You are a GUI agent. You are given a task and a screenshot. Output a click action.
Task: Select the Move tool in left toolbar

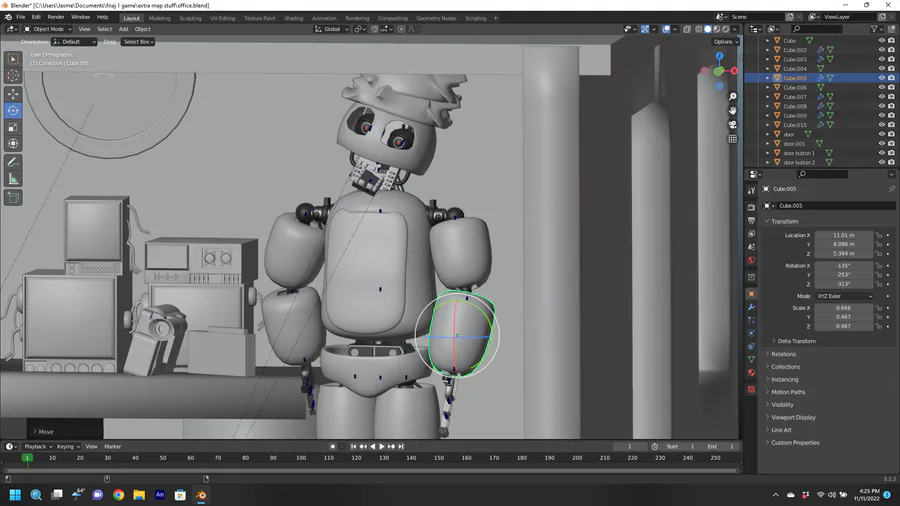click(13, 94)
